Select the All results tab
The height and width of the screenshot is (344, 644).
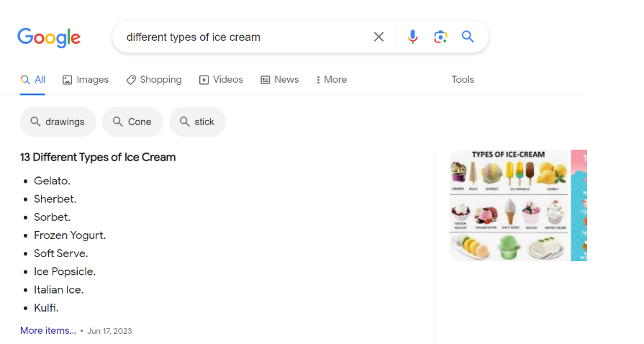[x=32, y=80]
